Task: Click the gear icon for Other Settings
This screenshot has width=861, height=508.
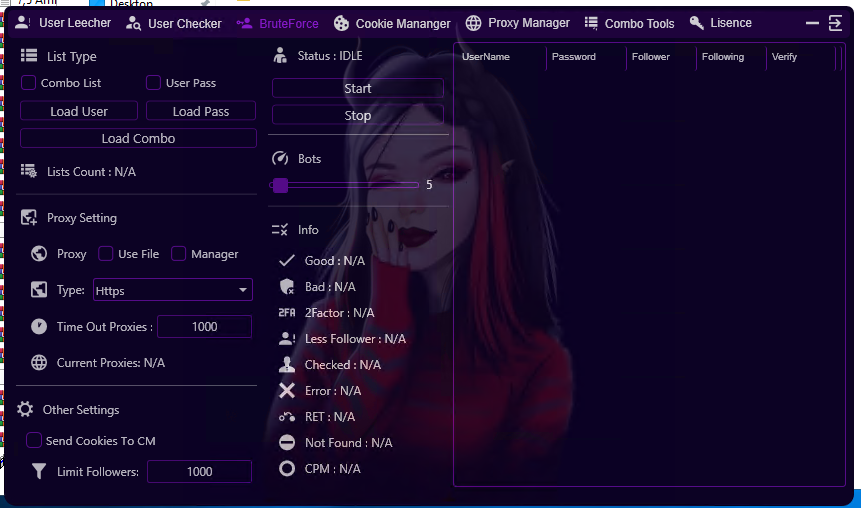Action: click(x=25, y=409)
